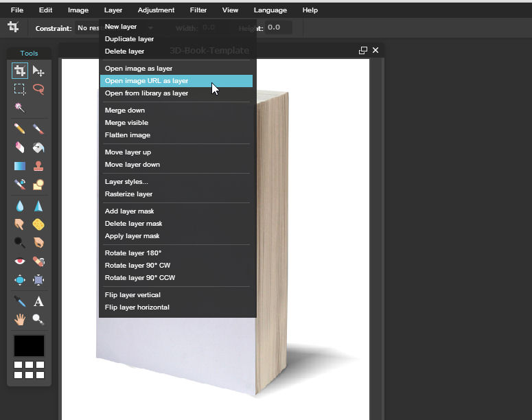This screenshot has width=532, height=420.
Task: Select the Move tool
Action: point(38,71)
